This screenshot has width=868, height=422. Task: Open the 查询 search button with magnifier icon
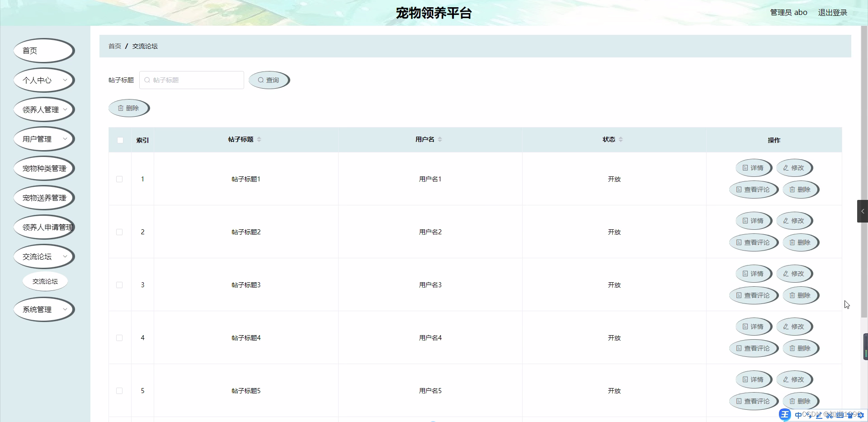coord(269,80)
